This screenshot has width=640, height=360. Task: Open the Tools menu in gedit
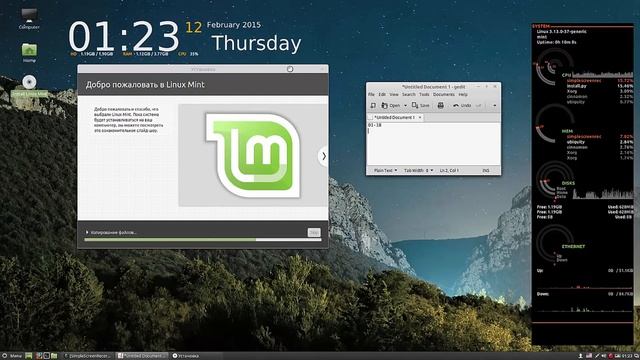pos(424,94)
